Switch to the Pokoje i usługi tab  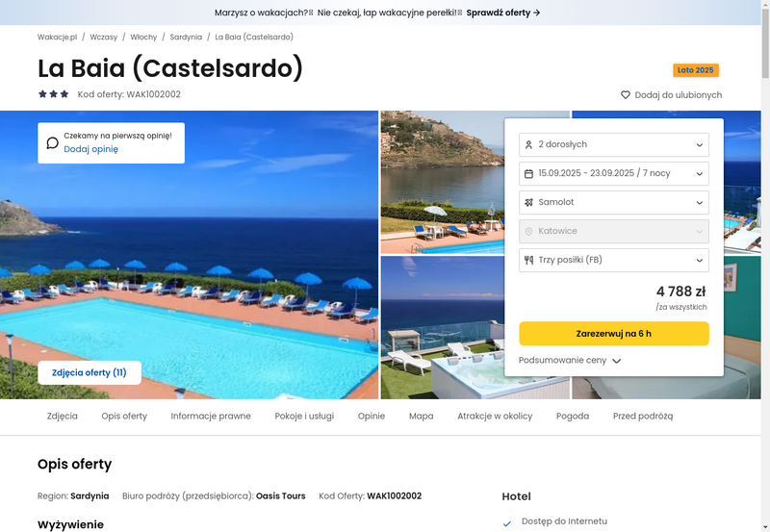click(x=304, y=416)
